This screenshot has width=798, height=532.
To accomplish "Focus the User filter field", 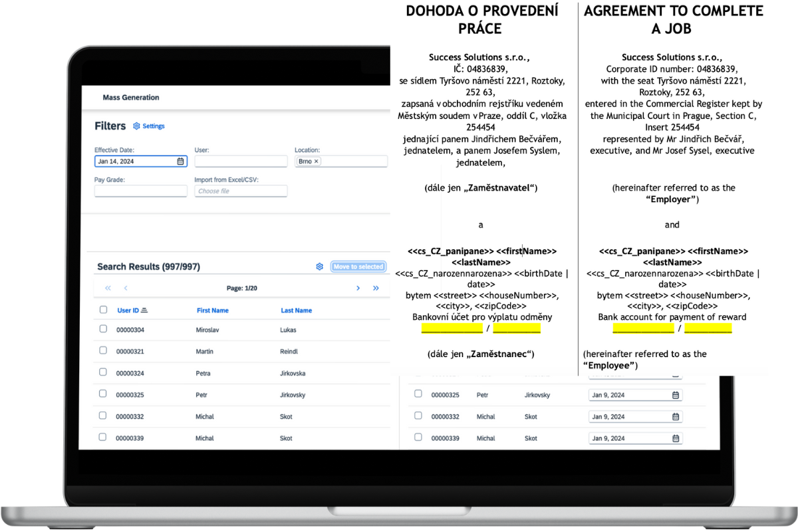I will (241, 162).
